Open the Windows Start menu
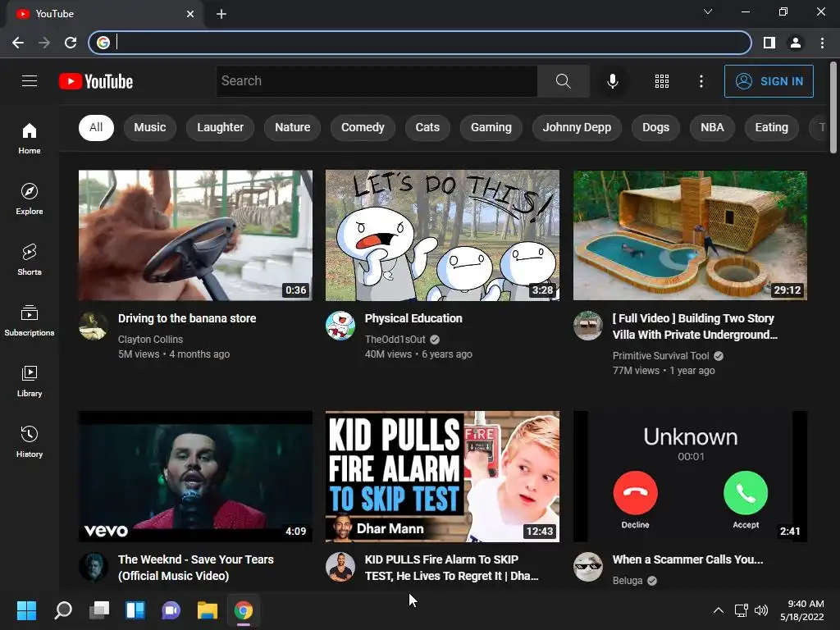The image size is (840, 630). coord(26,610)
